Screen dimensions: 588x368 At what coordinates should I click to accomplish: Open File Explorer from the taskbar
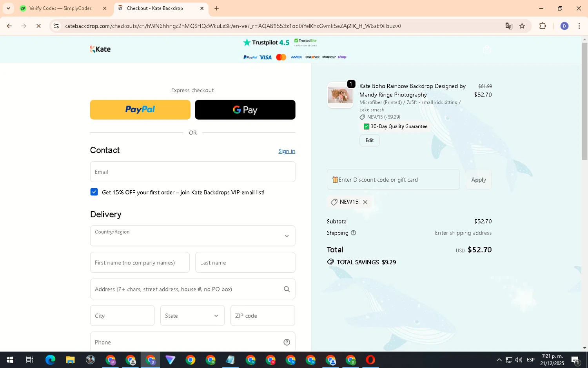[x=70, y=360]
